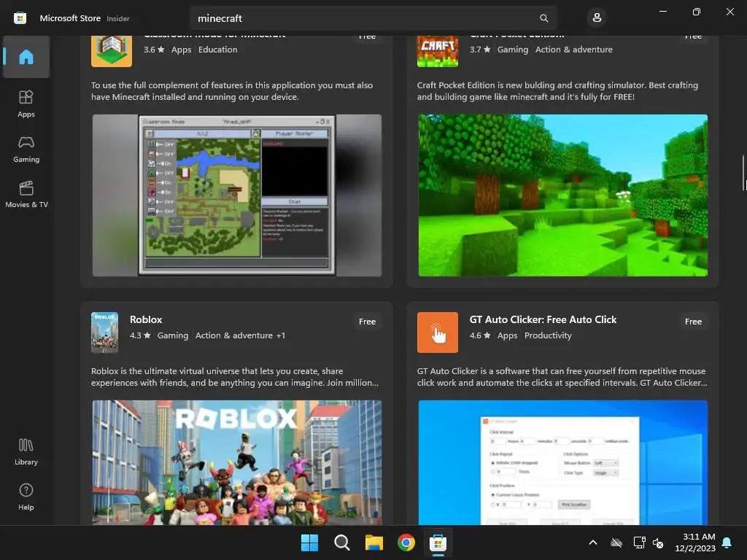Viewport: 747px width, 560px height.
Task: Click the 'Action & adventure' category of Craft Pocket Edition
Action: coord(573,50)
